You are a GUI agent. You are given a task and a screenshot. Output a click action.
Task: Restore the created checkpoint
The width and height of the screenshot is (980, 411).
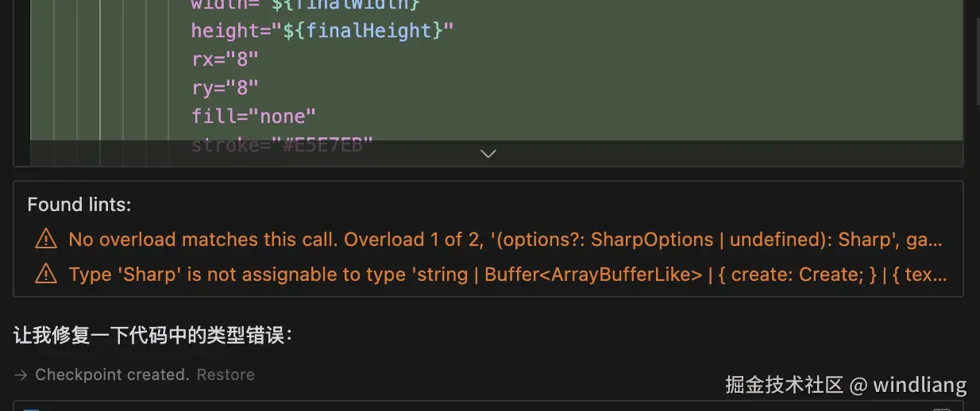(x=226, y=375)
